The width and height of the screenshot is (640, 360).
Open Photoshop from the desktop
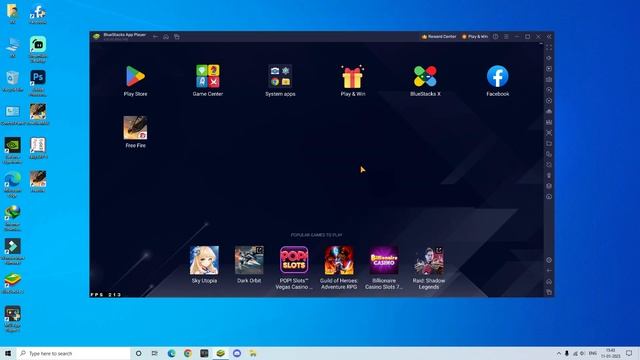38,81
